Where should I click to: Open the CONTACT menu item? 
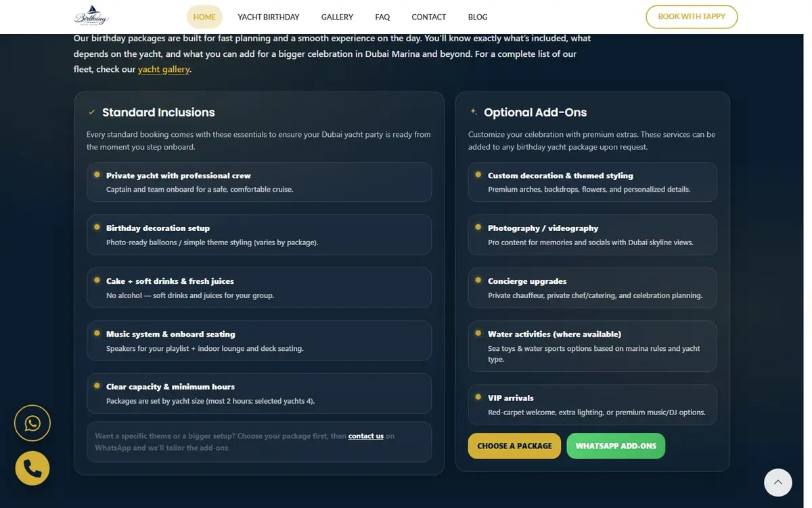tap(429, 17)
